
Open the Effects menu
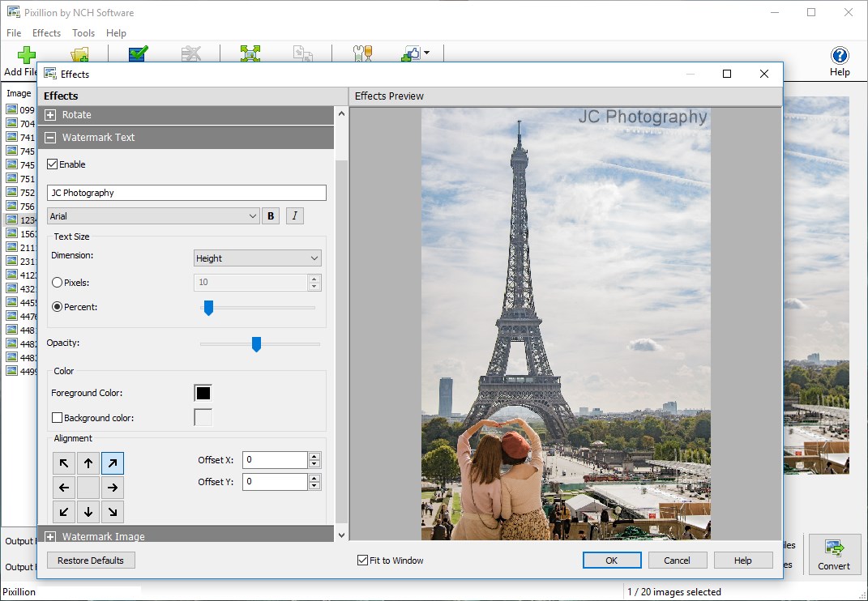point(46,32)
